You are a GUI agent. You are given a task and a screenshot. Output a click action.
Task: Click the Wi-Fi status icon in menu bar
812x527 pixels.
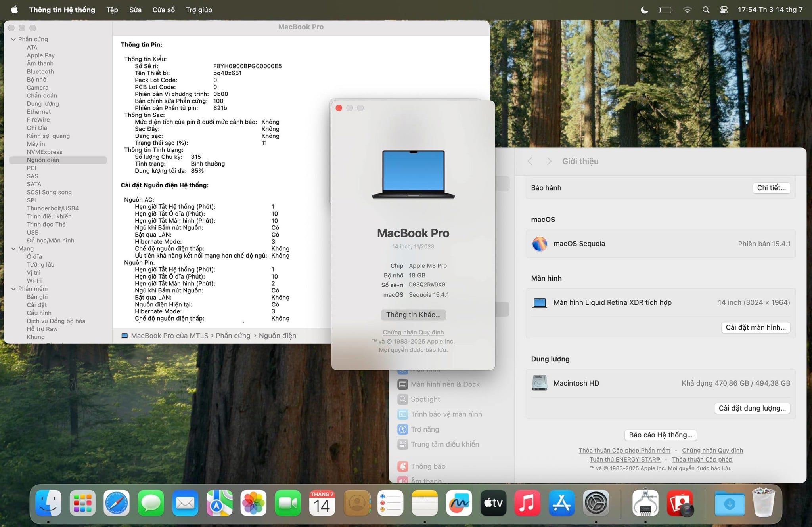pyautogui.click(x=688, y=10)
